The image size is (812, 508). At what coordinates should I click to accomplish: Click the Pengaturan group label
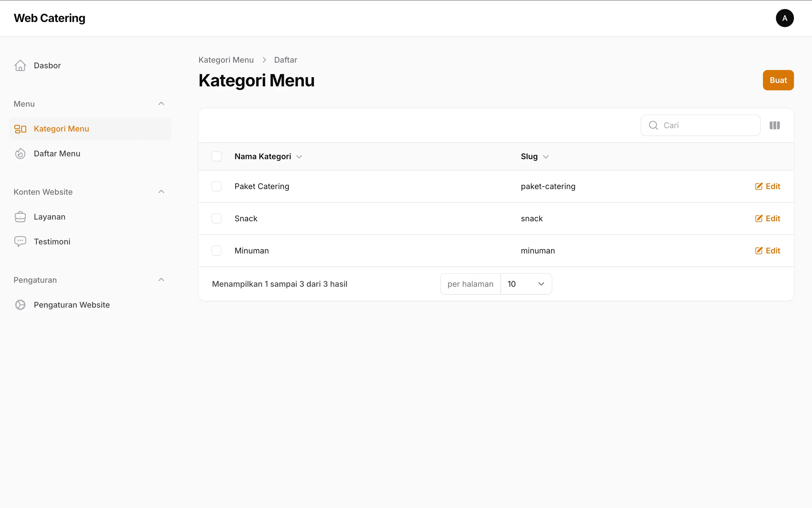click(x=35, y=280)
